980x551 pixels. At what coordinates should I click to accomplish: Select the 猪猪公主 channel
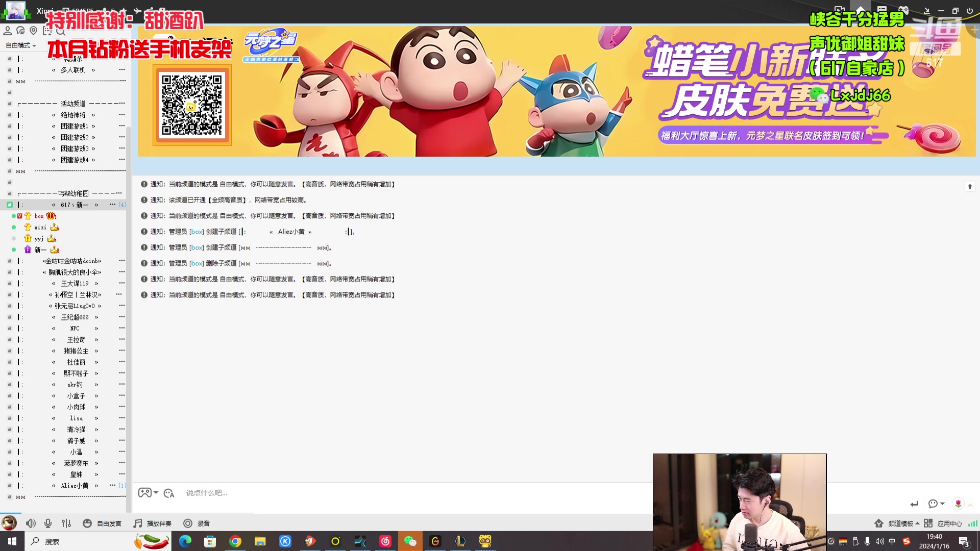pos(76,350)
